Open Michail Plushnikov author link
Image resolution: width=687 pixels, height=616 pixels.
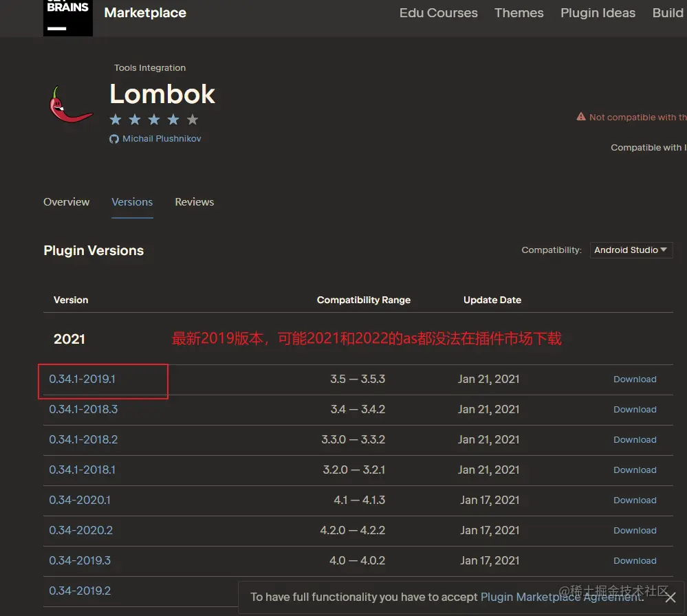pyautogui.click(x=162, y=139)
